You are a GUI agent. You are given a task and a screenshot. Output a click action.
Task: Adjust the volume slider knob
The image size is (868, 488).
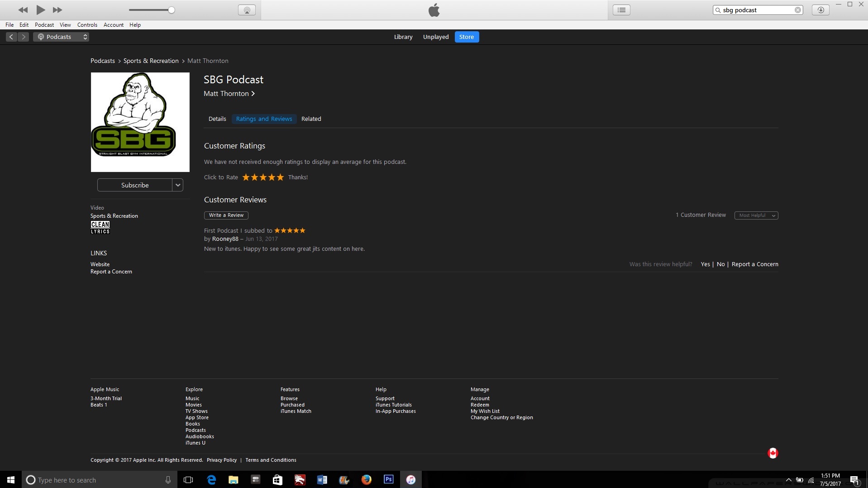point(172,10)
